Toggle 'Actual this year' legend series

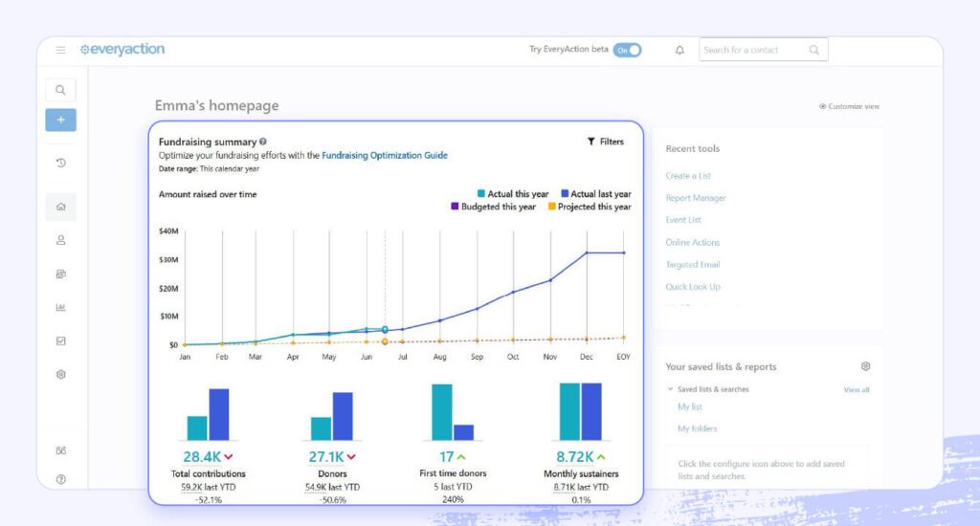click(x=513, y=194)
